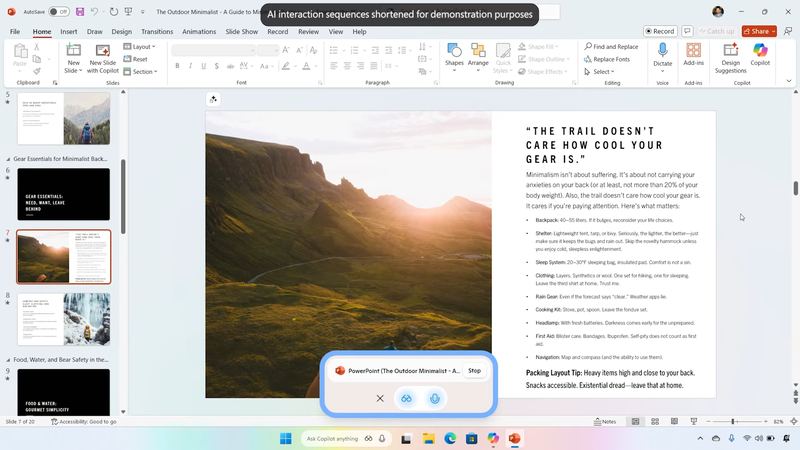Switch to Reading view
Viewport: 800px width, 450px height.
pyautogui.click(x=674, y=421)
